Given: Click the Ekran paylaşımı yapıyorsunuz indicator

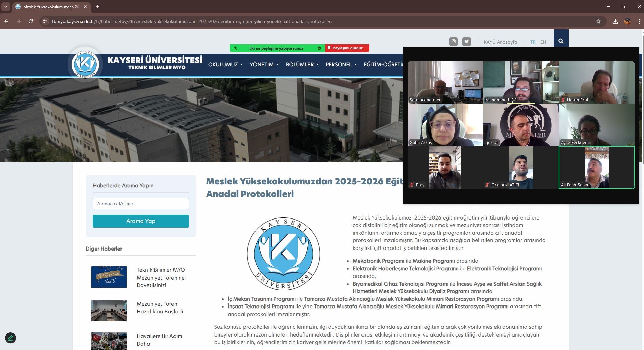Looking at the screenshot, I should 276,48.
